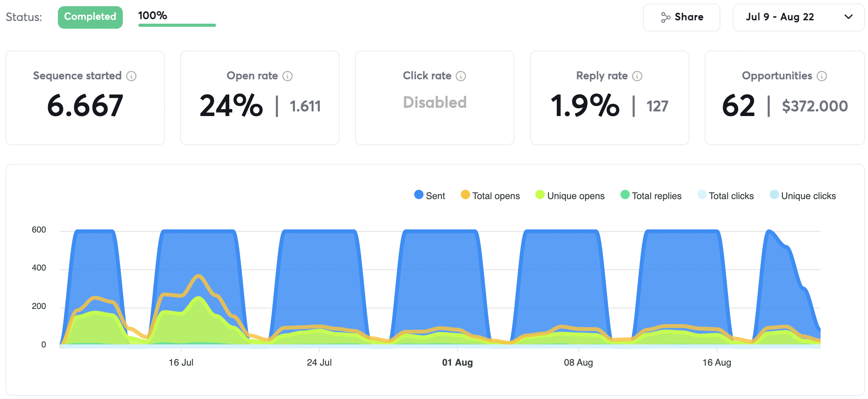Click the info icon next to Open rate

pos(288,76)
